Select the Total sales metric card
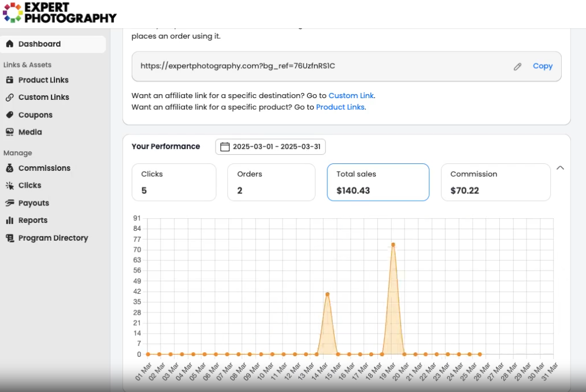 click(378, 182)
